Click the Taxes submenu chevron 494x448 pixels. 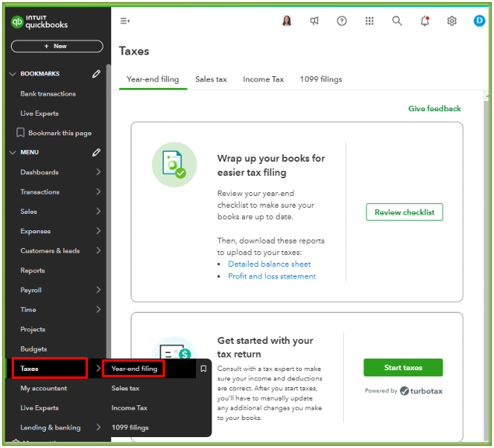tap(98, 369)
